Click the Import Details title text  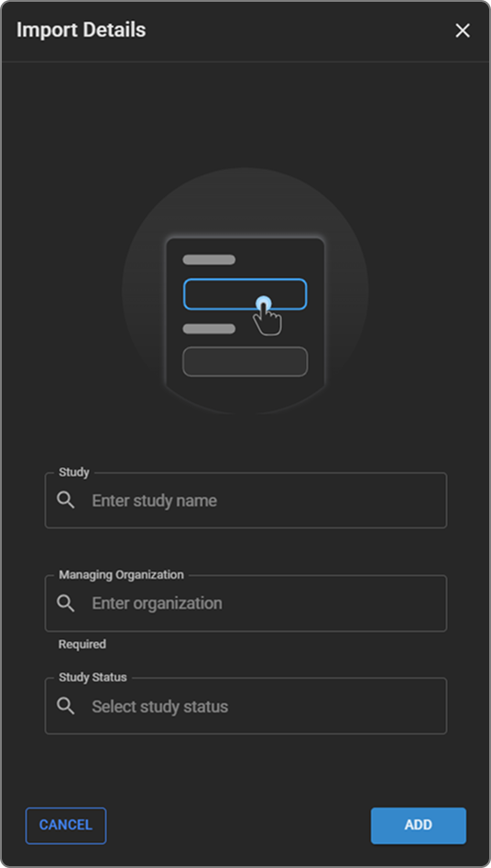82,30
